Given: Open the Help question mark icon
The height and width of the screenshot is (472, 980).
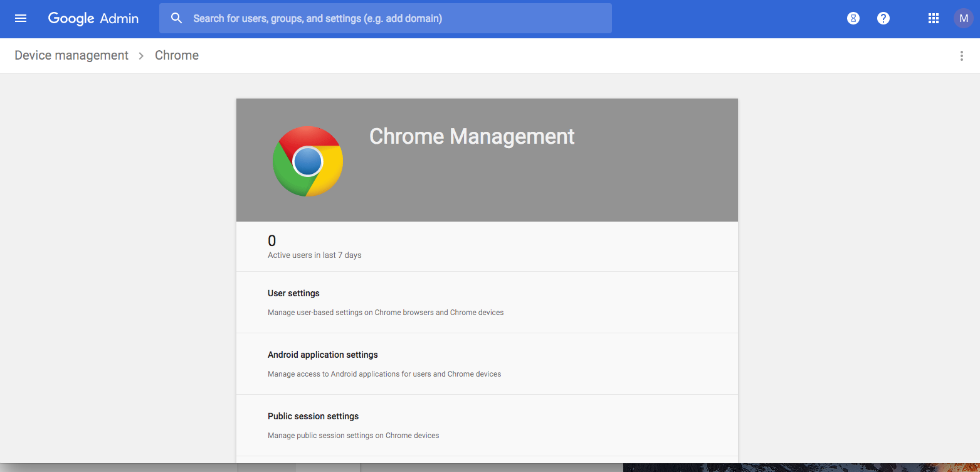Looking at the screenshot, I should 883,18.
